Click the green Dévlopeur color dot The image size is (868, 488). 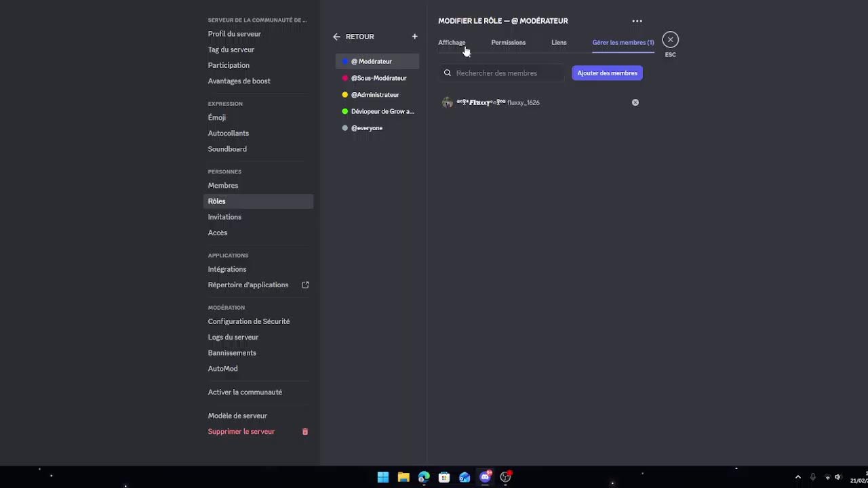pyautogui.click(x=345, y=111)
